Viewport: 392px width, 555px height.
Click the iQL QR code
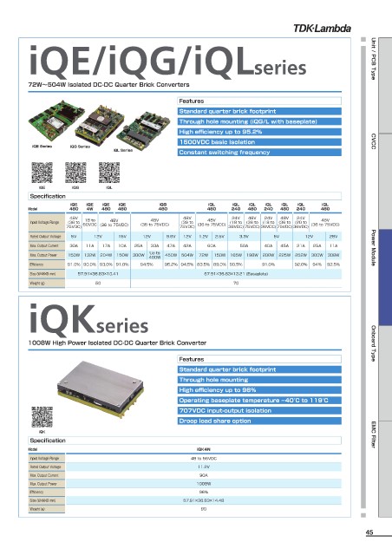pyautogui.click(x=108, y=173)
